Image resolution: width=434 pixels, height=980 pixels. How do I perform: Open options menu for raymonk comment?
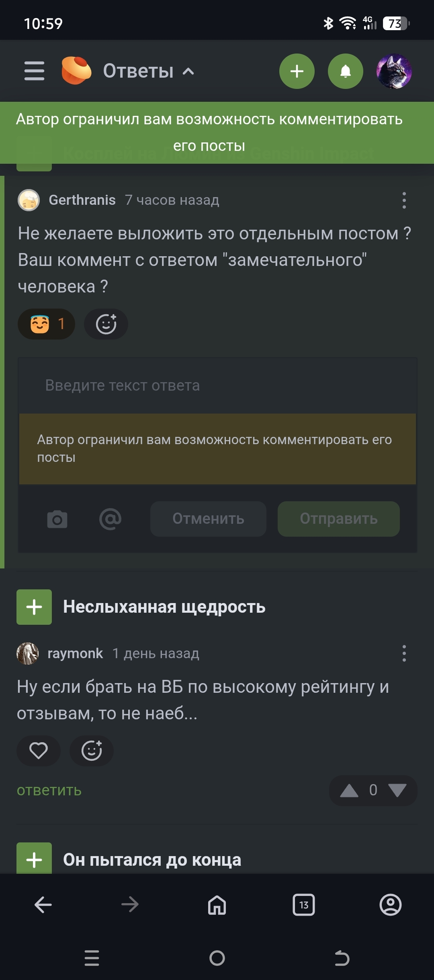coord(404,654)
